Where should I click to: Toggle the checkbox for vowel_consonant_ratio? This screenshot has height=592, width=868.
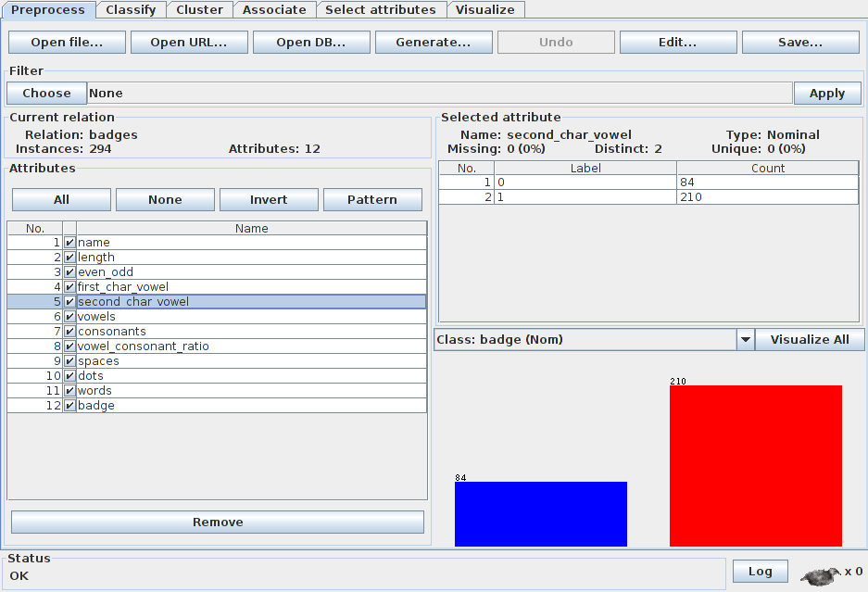click(69, 346)
